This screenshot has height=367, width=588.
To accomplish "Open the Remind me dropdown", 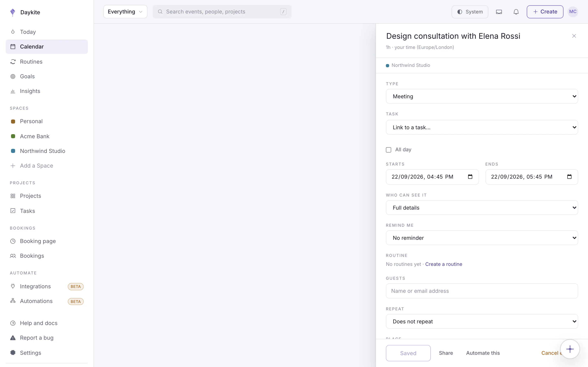I will coord(482,238).
